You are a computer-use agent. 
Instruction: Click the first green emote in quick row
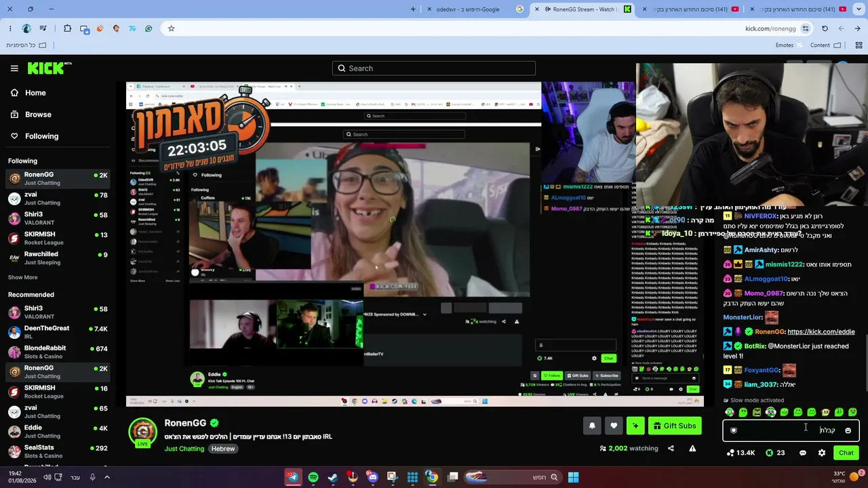click(730, 412)
